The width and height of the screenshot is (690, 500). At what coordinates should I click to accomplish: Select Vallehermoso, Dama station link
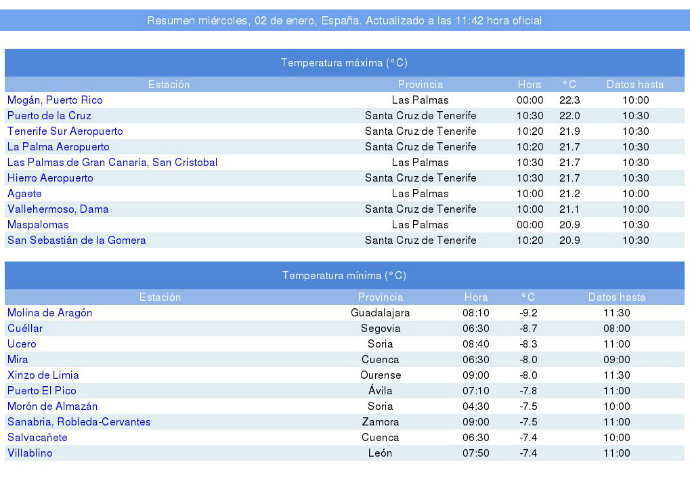58,209
